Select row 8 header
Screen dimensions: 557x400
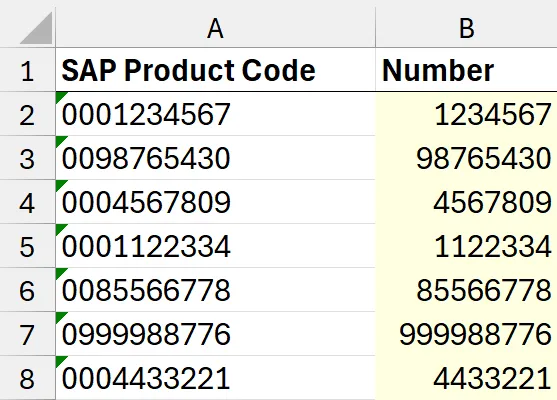[27, 378]
